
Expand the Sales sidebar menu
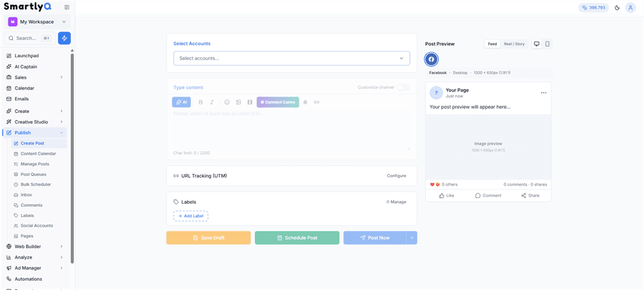click(x=35, y=77)
